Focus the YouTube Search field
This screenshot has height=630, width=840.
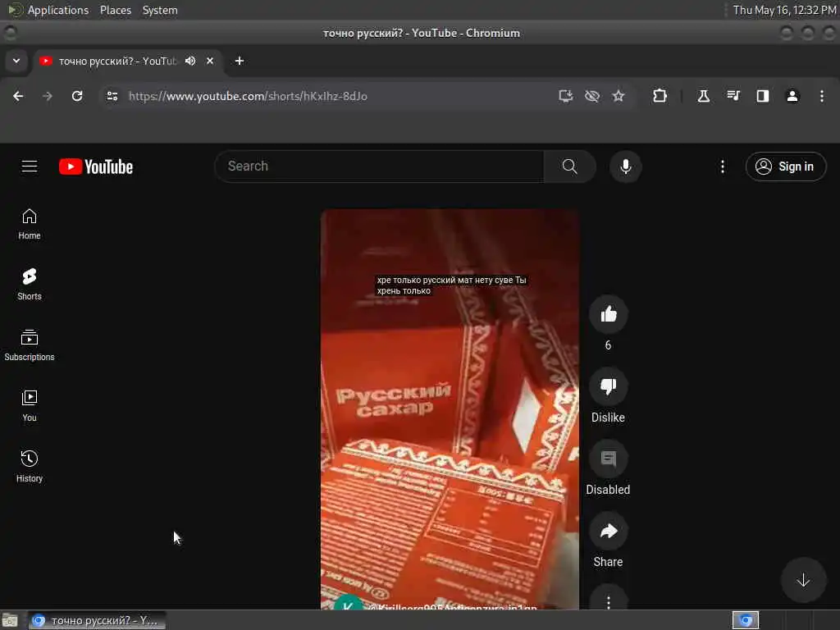click(379, 167)
